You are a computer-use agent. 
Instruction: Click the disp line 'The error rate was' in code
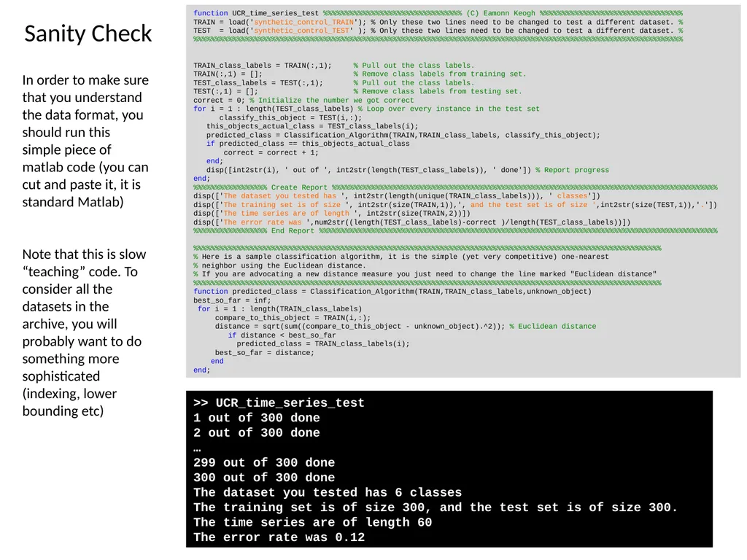pos(411,222)
